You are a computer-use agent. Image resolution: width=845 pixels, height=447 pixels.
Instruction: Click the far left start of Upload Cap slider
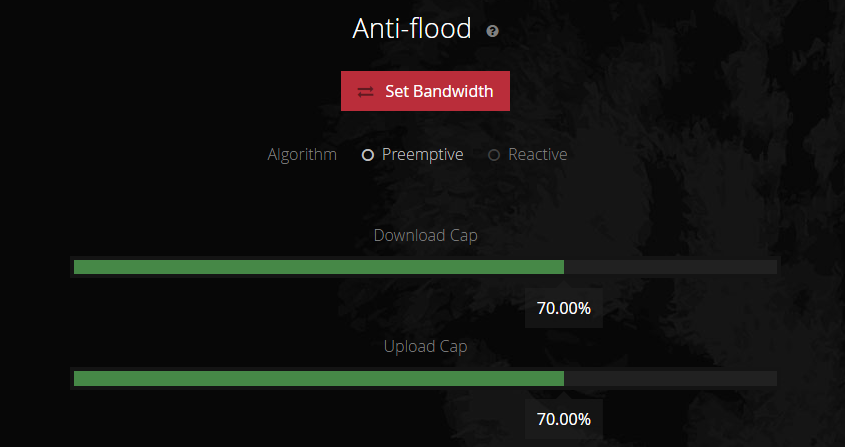pos(76,379)
